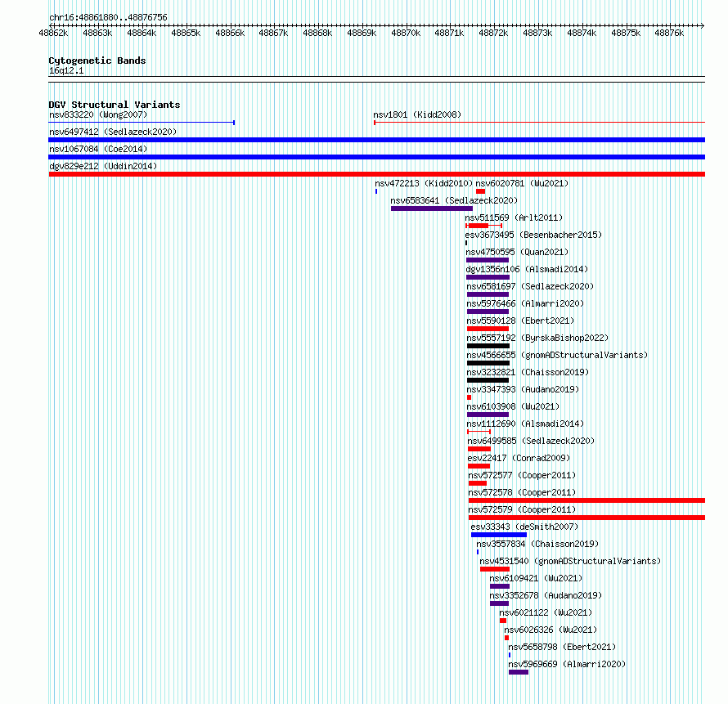Open the nsv572579 (Cooper2011) label
This screenshot has width=728, height=704.
coord(522,509)
